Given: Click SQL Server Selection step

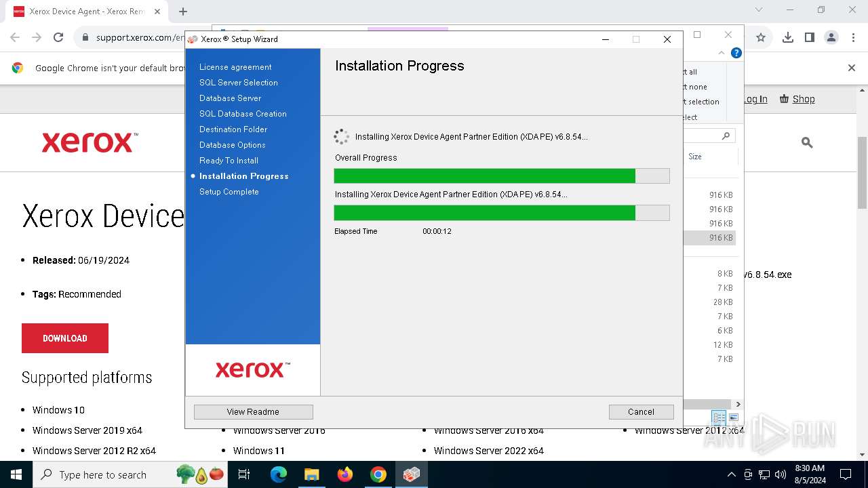Looking at the screenshot, I should point(239,83).
